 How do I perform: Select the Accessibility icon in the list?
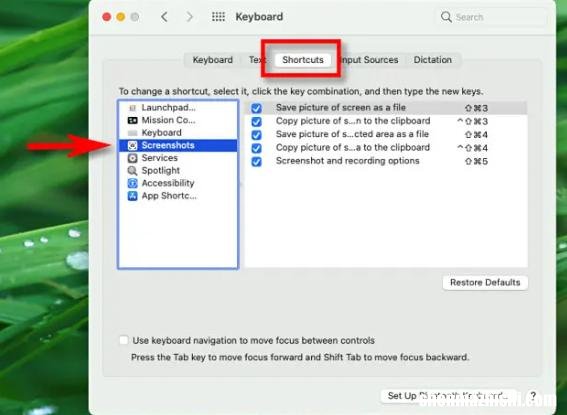click(133, 183)
